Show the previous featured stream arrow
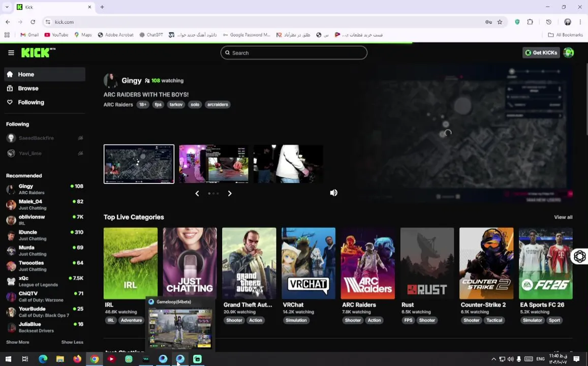588x366 pixels. [x=197, y=194]
